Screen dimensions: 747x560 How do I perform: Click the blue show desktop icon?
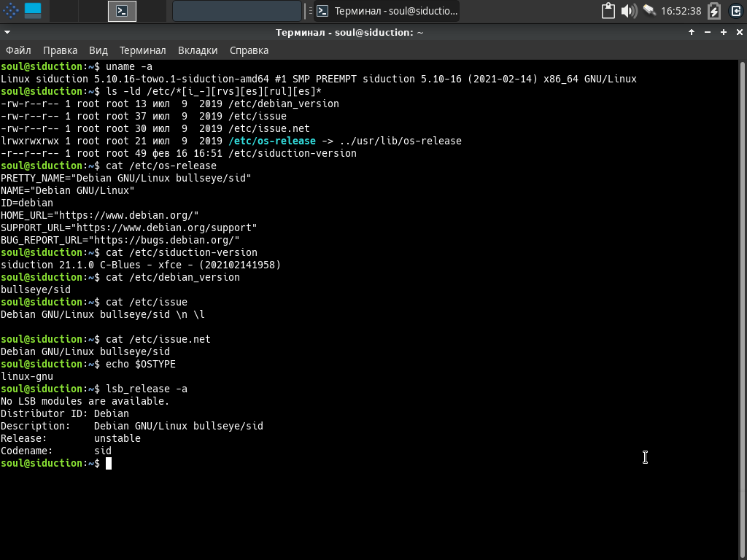(x=33, y=10)
